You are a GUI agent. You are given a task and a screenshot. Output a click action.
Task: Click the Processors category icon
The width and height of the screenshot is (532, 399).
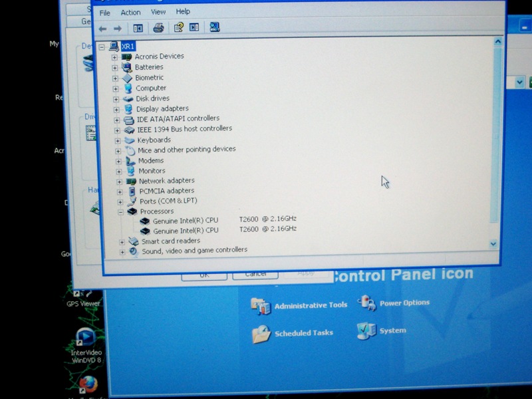[132, 211]
